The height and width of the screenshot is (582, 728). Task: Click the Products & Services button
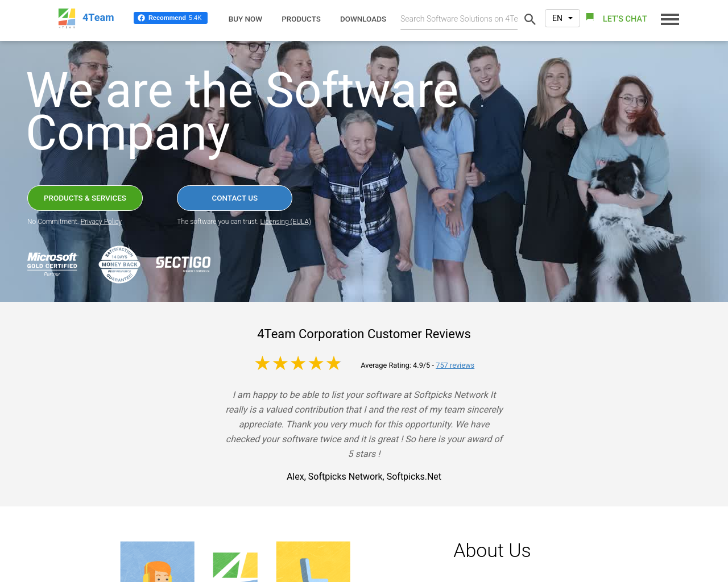(x=85, y=198)
